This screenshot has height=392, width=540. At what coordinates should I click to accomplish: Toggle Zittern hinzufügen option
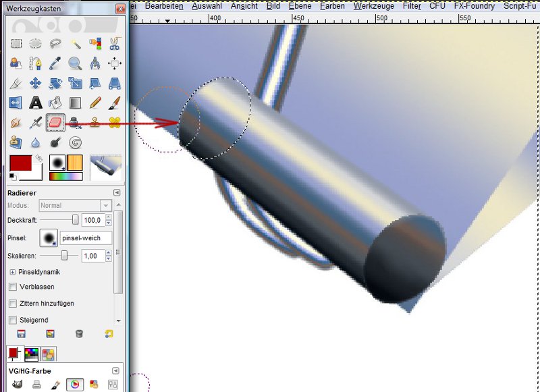[x=13, y=304]
